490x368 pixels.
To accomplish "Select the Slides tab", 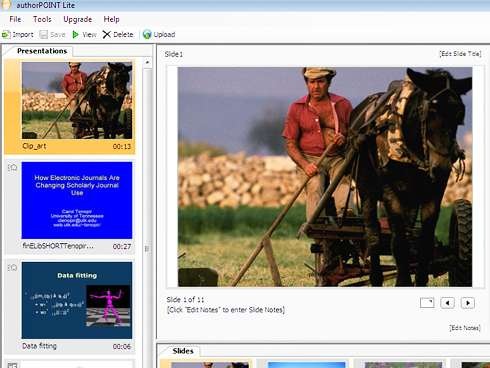I will pyautogui.click(x=183, y=351).
